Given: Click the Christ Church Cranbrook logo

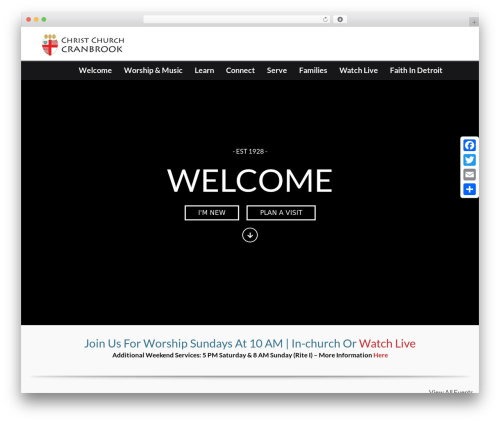Looking at the screenshot, I should 83,45.
